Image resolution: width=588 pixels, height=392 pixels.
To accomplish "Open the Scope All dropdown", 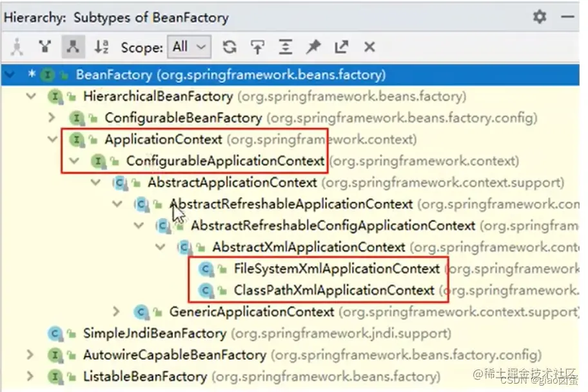I will point(190,47).
